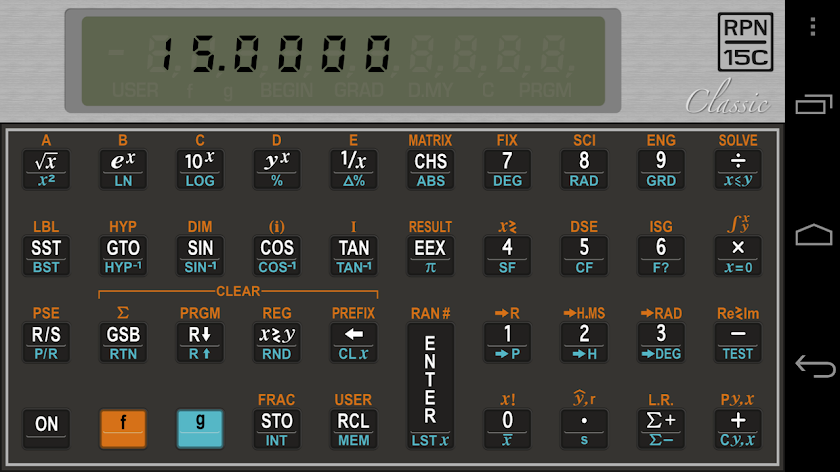840x472 pixels.
Task: Tap the R/S run stop key
Action: (x=46, y=342)
